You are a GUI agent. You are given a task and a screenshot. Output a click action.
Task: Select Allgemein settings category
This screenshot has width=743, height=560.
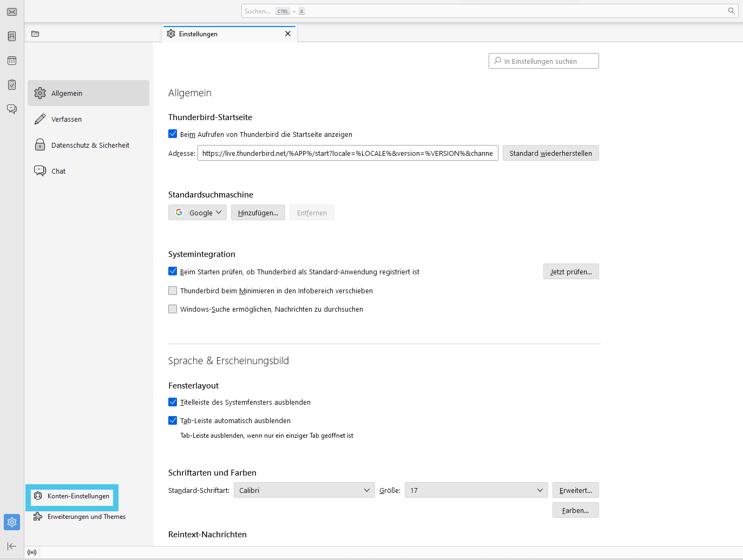[89, 93]
